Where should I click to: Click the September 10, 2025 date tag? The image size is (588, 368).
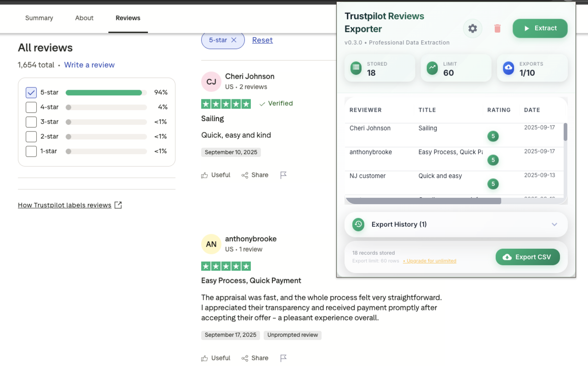coord(231,152)
